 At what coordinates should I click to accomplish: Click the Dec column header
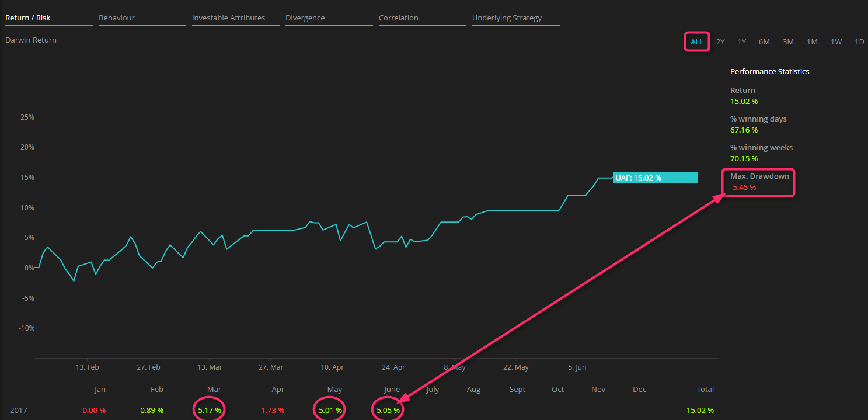pos(639,389)
